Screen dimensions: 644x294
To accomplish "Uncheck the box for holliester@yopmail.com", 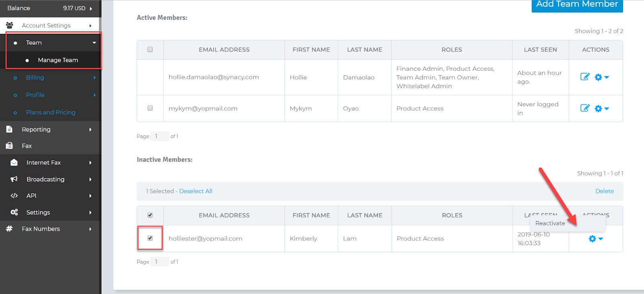I will tap(150, 238).
